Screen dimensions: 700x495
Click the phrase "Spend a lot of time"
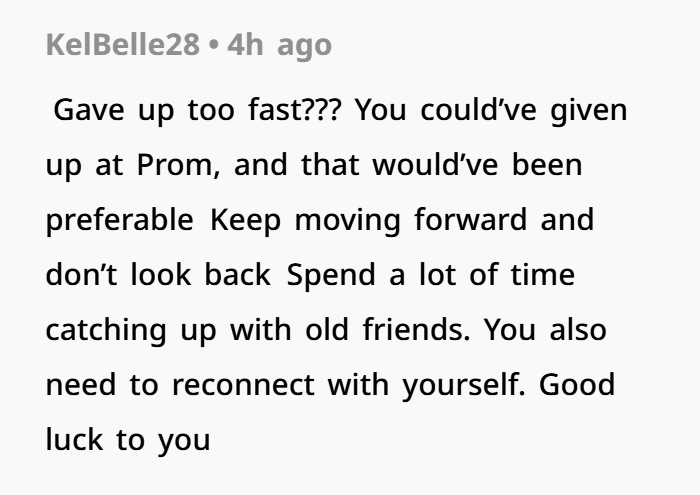point(431,274)
